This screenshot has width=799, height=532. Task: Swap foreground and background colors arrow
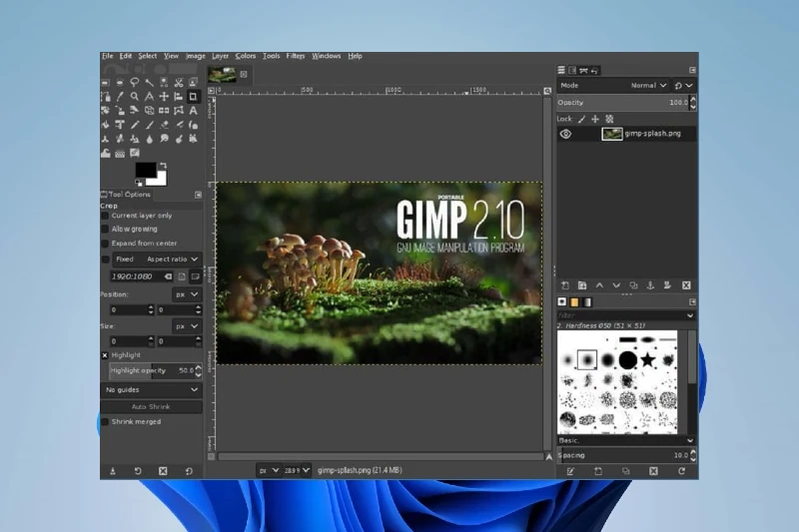point(163,166)
